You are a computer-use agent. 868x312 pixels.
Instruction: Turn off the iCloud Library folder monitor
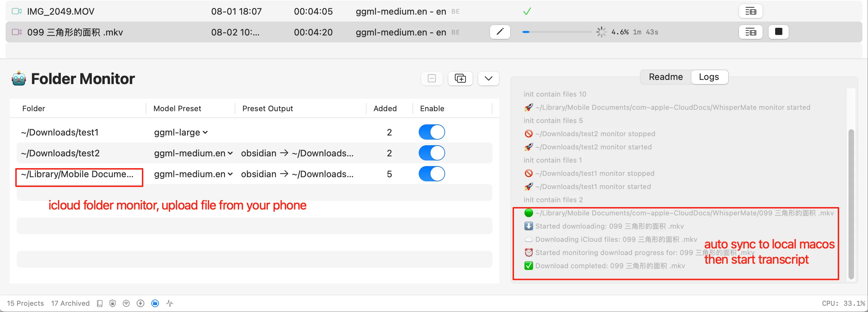click(x=432, y=174)
